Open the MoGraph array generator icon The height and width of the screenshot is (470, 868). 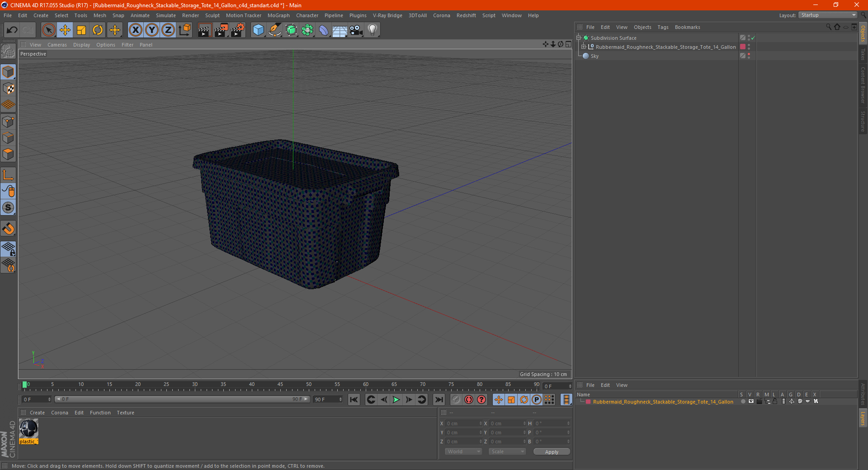point(307,30)
